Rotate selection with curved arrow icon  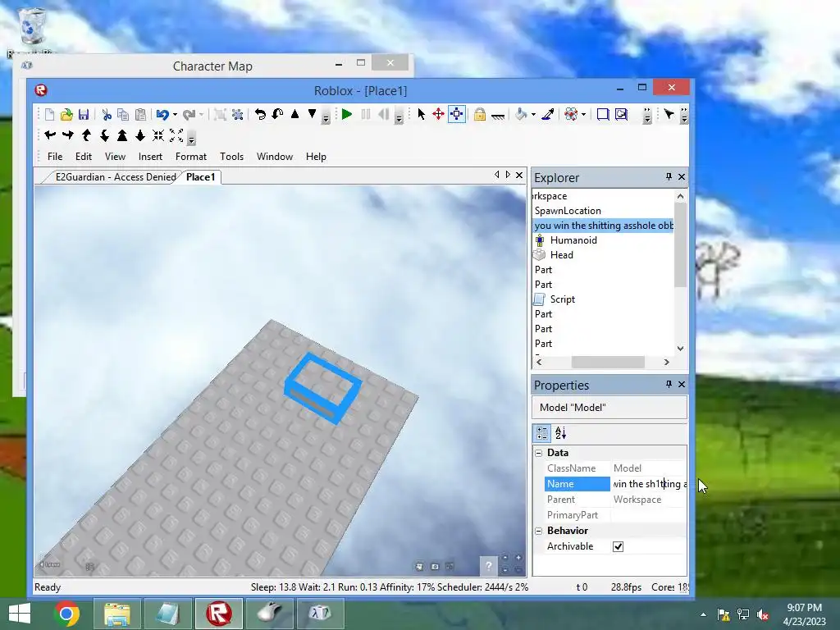tap(260, 114)
